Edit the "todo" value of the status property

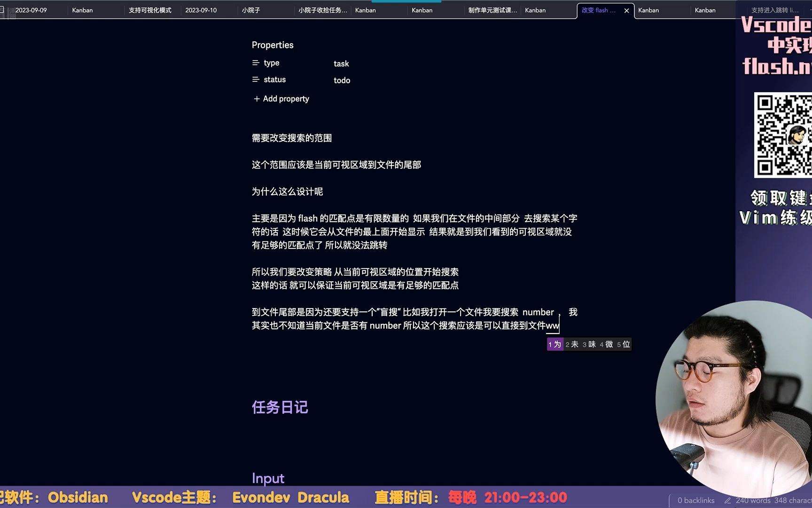click(x=342, y=80)
